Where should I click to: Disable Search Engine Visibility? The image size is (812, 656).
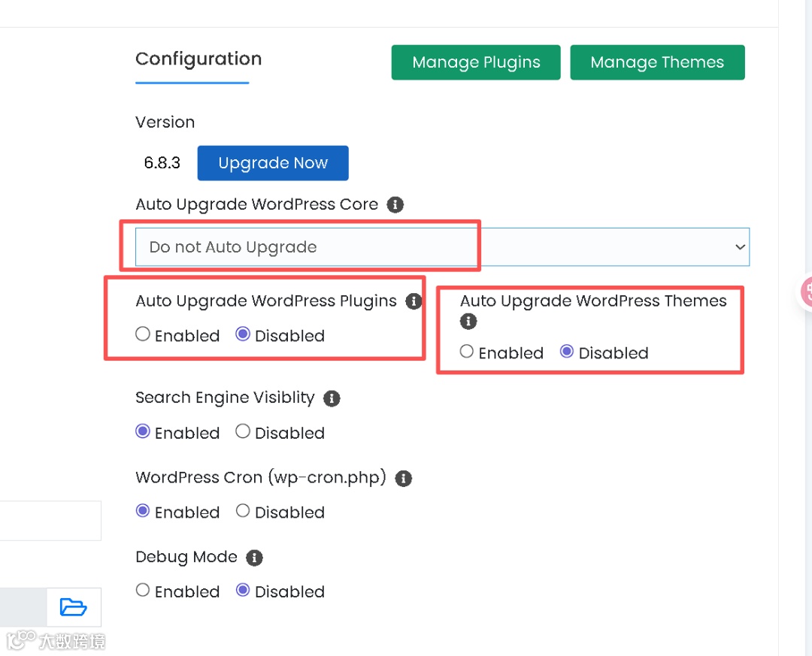[243, 431]
